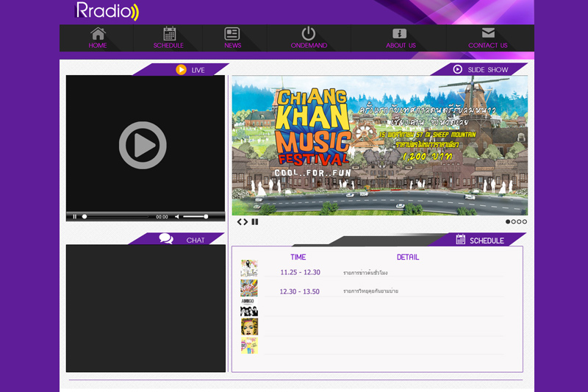Go to the NEWS menu label
Viewport: 588px width, 392px height.
click(x=232, y=46)
